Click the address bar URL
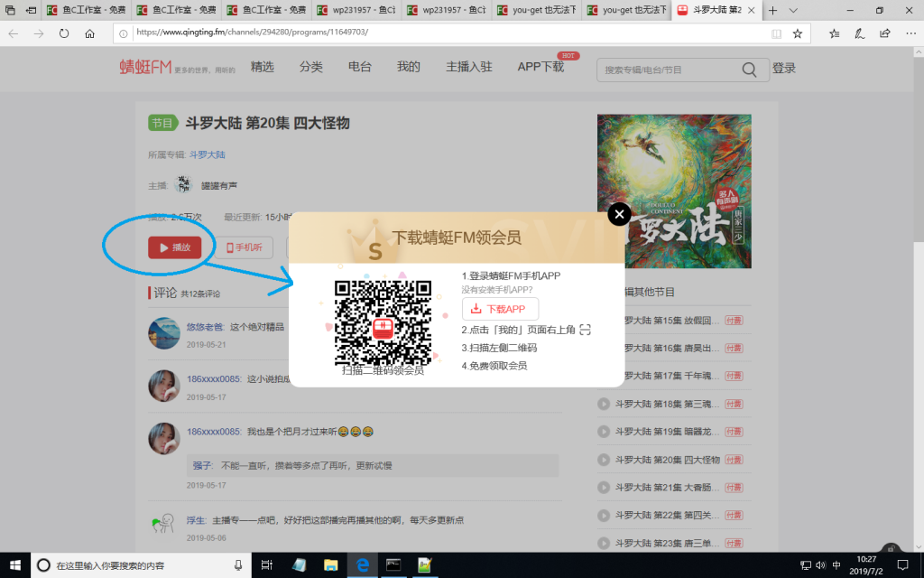 pos(253,32)
